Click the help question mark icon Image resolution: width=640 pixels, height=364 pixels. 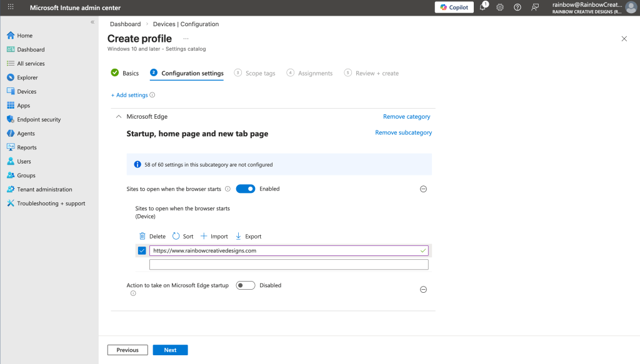coord(517,7)
